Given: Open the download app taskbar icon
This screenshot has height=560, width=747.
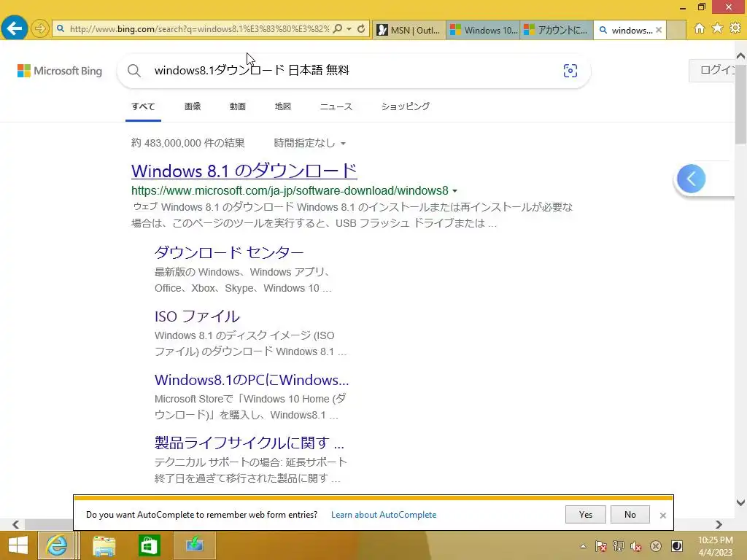Looking at the screenshot, I should click(194, 545).
